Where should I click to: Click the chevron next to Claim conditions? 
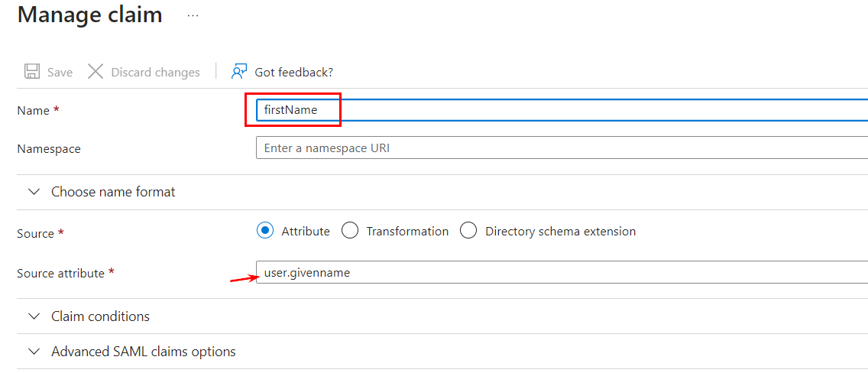tap(34, 316)
